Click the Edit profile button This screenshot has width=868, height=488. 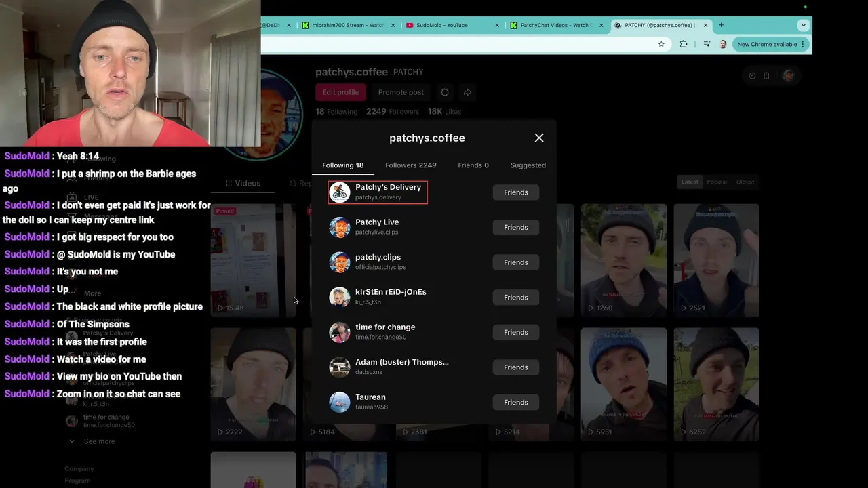click(x=340, y=92)
